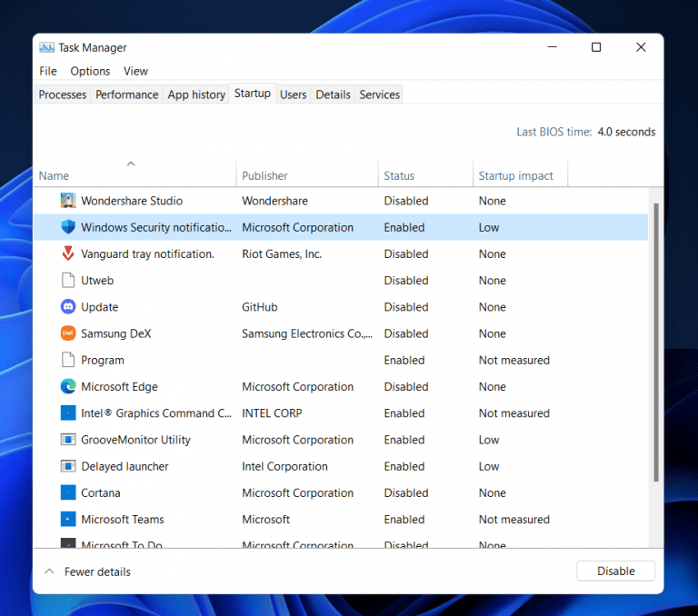Sort by the Startup impact column

click(x=516, y=175)
